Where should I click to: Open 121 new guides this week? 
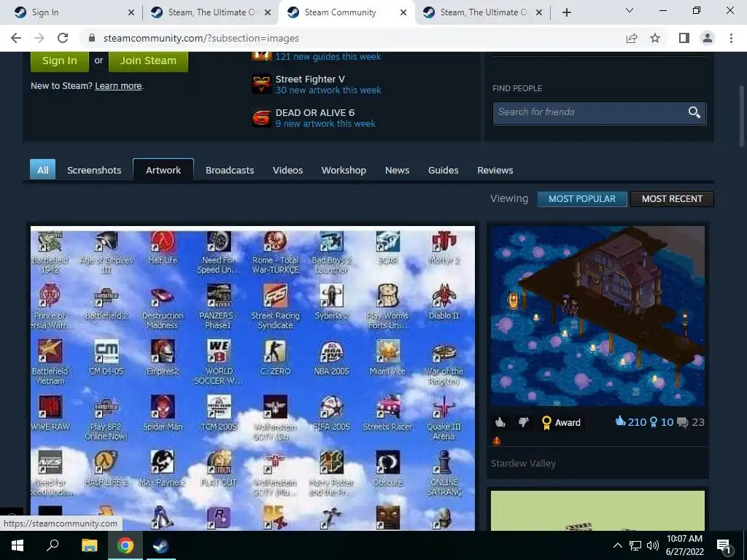[x=328, y=57]
